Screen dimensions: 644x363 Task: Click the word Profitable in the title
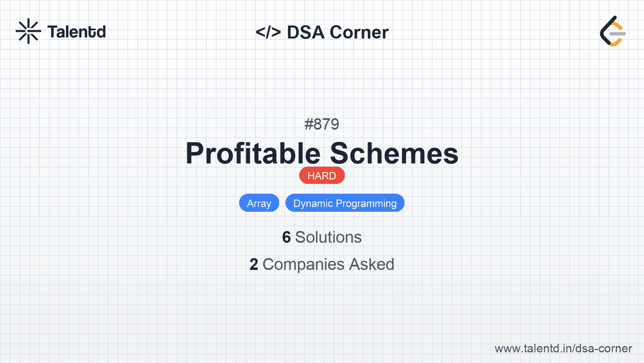[253, 153]
